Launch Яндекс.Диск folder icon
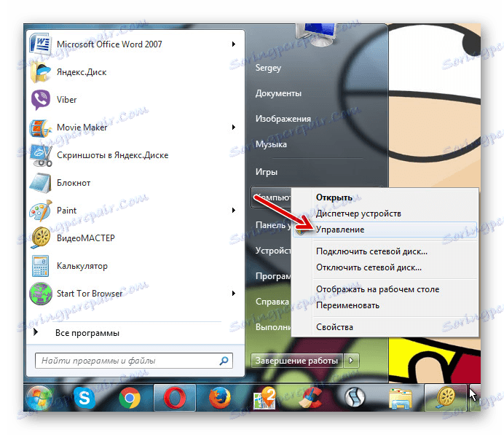This screenshot has width=504, height=435. click(40, 72)
